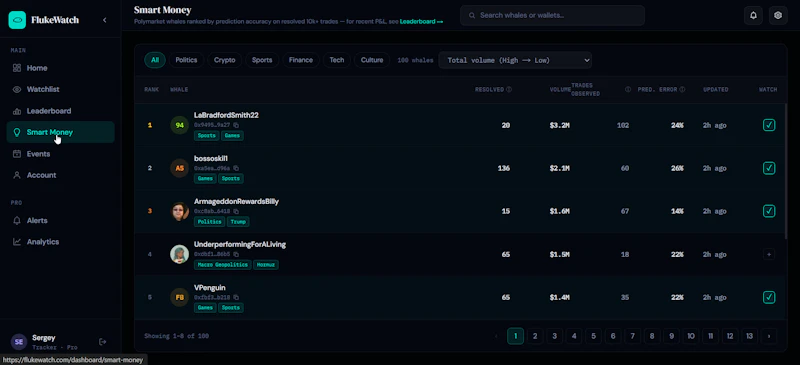The image size is (800, 365).
Task: Add UnderperformingForALiving to watchlist with plus
Action: pos(768,254)
